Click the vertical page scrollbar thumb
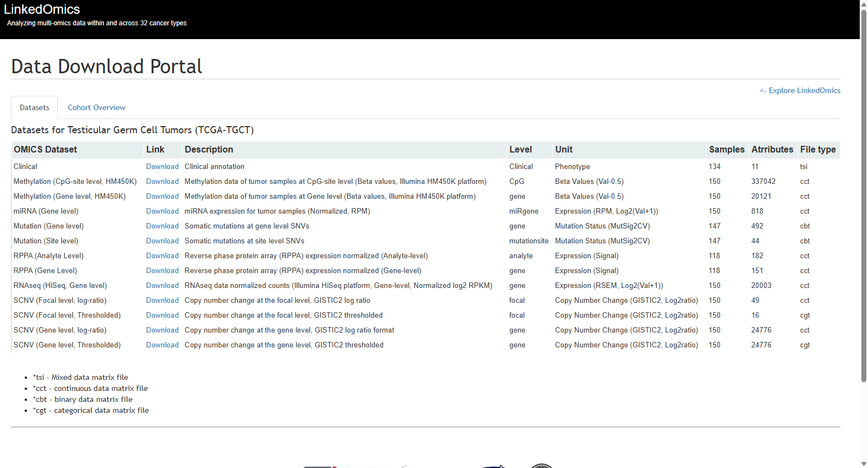The width and height of the screenshot is (868, 468). 864,195
